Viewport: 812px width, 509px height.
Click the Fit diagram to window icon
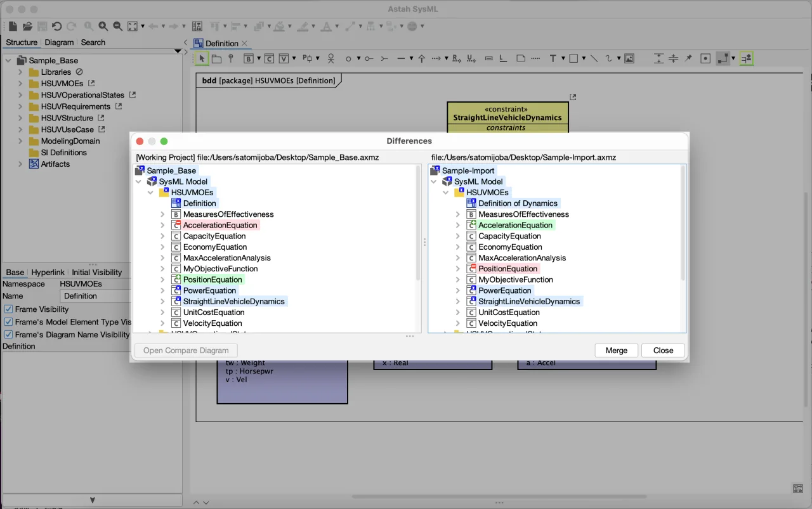pos(133,26)
